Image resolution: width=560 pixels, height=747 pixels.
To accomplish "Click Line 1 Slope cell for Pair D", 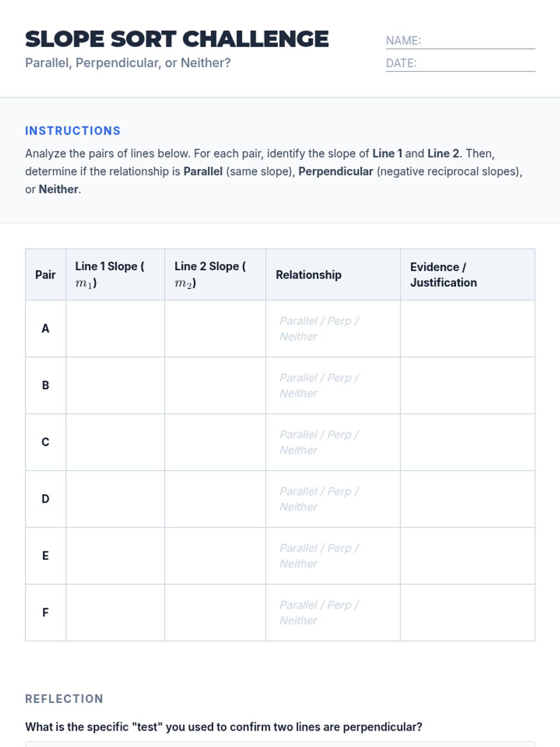I will [115, 499].
